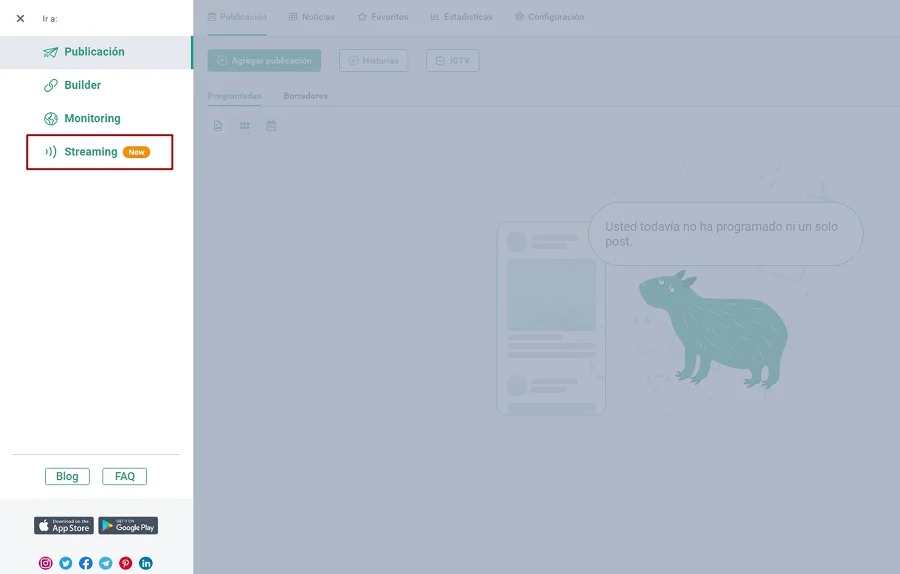Viewport: 900px width, 574px height.
Task: Open the Pinterest social icon
Action: click(x=126, y=563)
